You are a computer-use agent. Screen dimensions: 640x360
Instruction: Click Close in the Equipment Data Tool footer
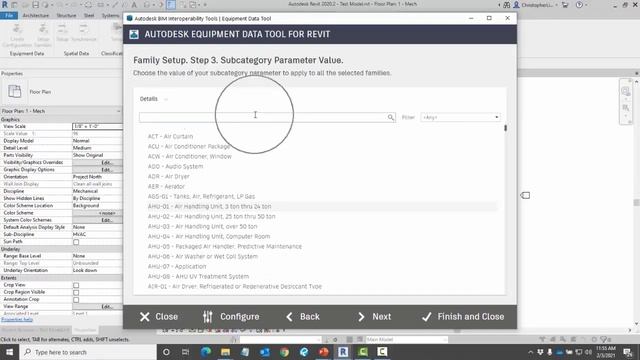159,317
